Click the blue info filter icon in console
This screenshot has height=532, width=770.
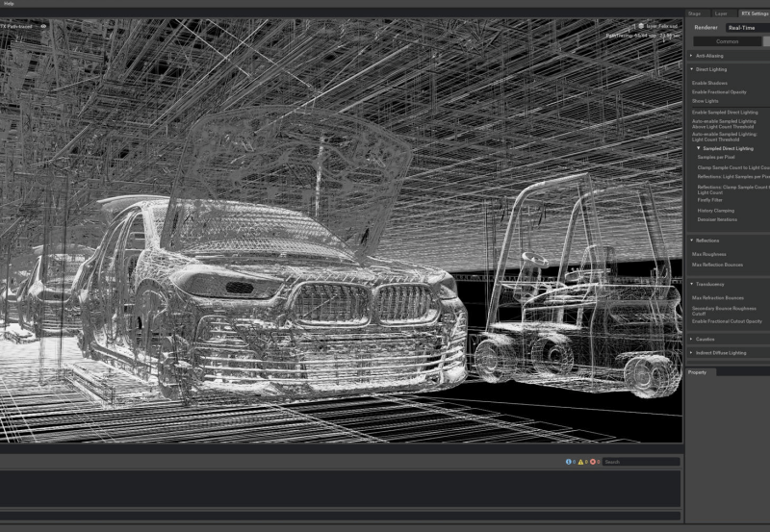(569, 462)
